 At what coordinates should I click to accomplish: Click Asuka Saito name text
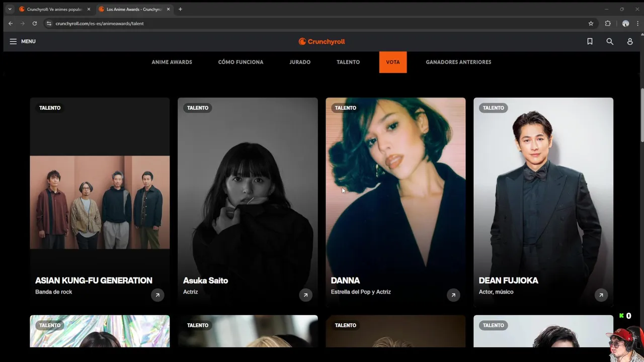tap(205, 281)
